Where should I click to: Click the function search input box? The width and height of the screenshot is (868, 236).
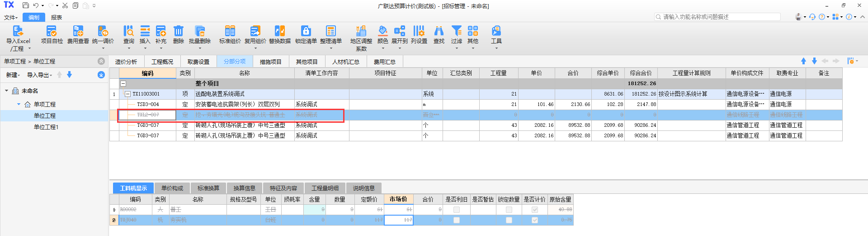point(719,17)
